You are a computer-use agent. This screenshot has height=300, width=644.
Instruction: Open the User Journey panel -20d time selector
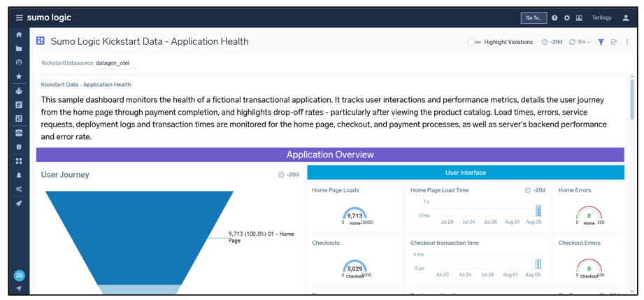click(x=289, y=175)
